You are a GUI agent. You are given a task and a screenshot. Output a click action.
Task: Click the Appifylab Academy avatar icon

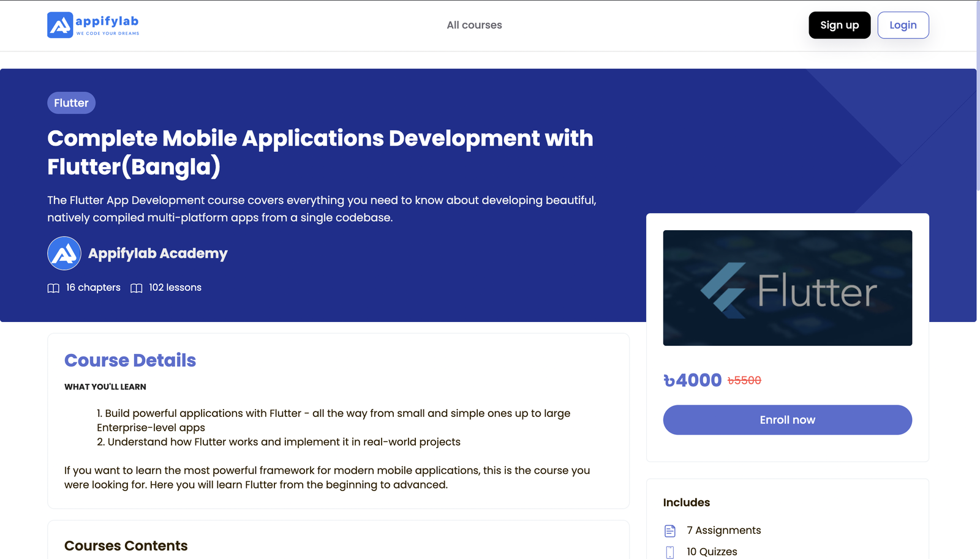pyautogui.click(x=64, y=253)
